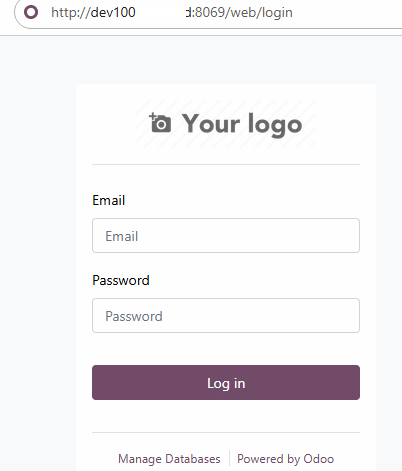Click the Email field label
Image resolution: width=402 pixels, height=471 pixels.
(x=109, y=200)
